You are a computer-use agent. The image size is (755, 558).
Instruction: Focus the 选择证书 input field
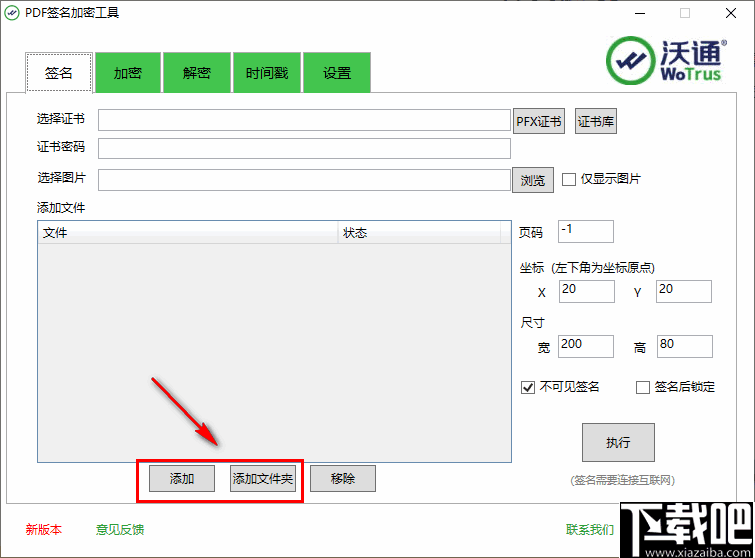point(304,120)
